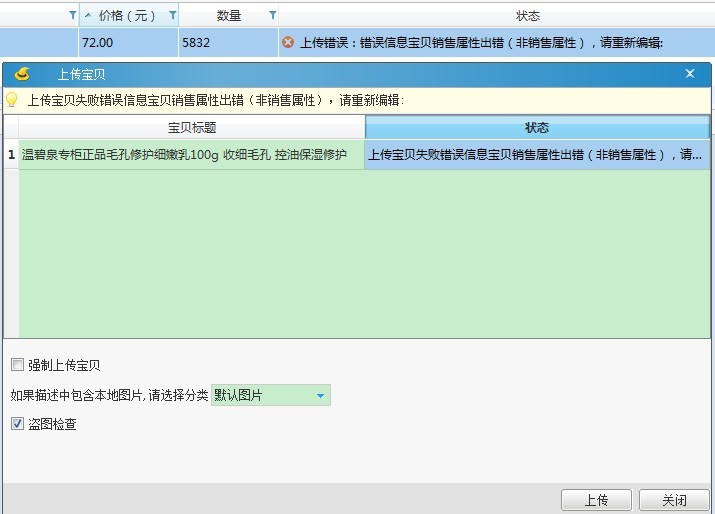Click the filter icon left of 价格 header

pos(71,15)
